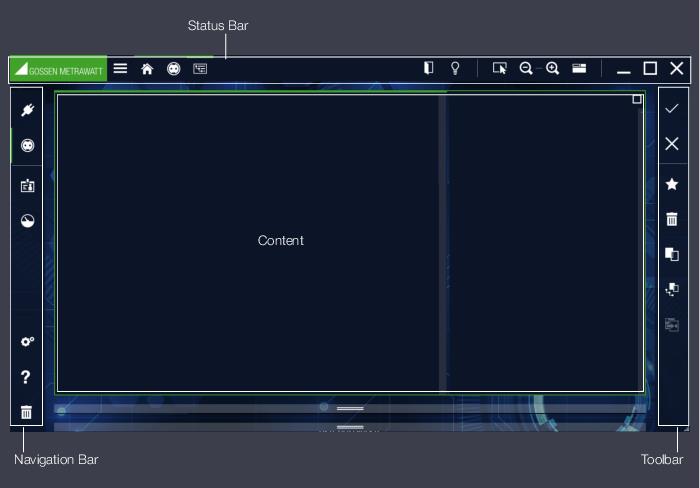Click the GOSSEN METRAWATT logo
Image resolution: width=700 pixels, height=488 pixels.
point(58,69)
